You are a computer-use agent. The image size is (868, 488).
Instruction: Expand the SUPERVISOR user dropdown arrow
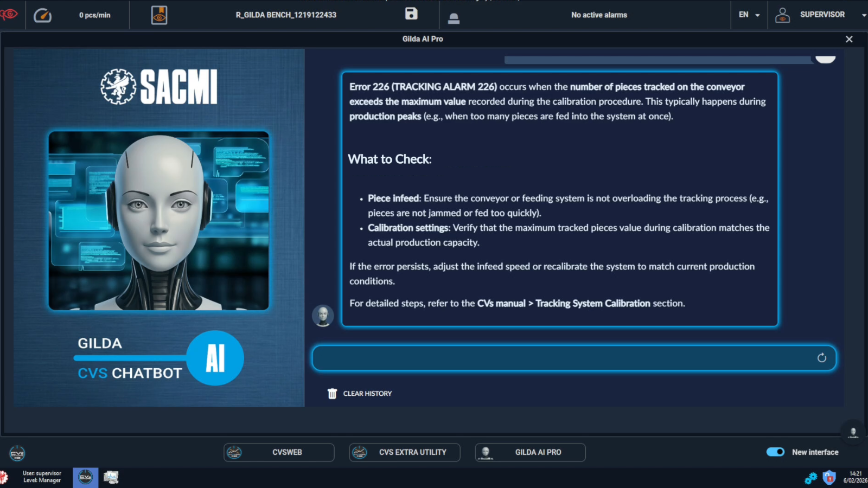point(864,15)
